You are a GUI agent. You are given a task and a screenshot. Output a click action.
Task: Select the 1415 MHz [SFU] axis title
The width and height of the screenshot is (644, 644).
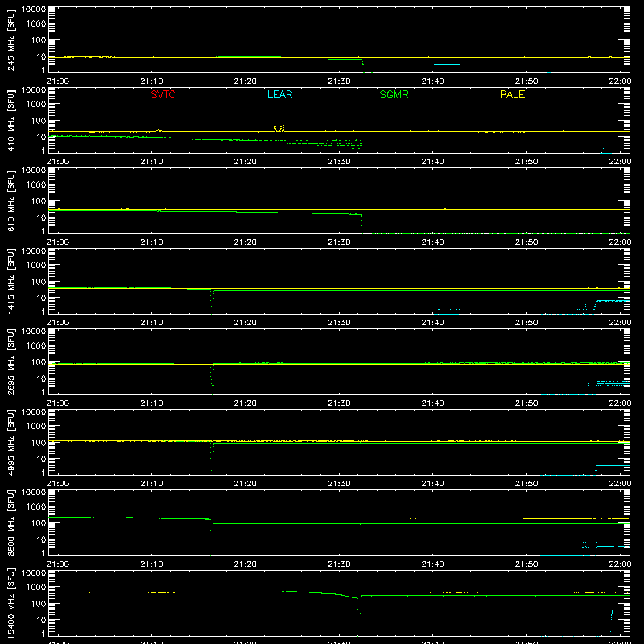click(11, 282)
